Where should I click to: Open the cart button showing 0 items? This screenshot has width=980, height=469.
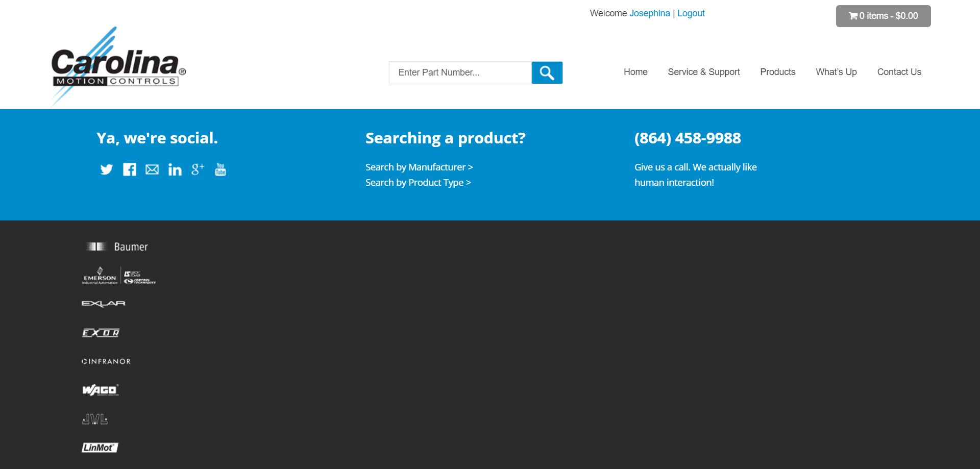884,16
